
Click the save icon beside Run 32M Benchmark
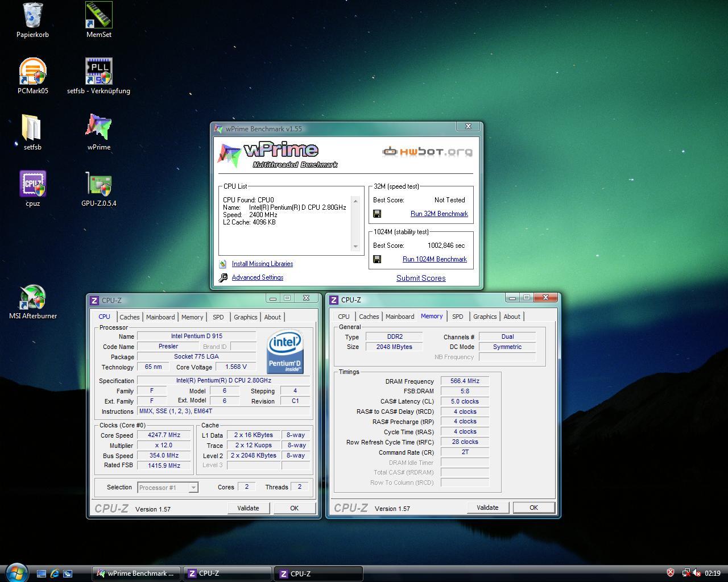pyautogui.click(x=377, y=214)
